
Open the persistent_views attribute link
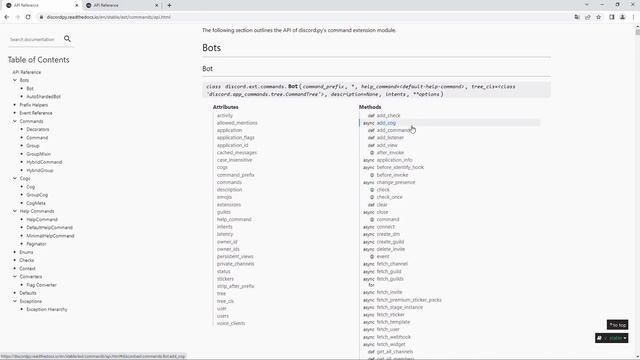pyautogui.click(x=235, y=256)
